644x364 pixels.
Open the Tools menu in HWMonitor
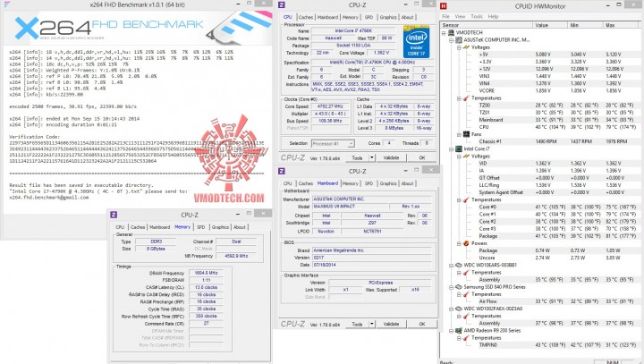[477, 16]
